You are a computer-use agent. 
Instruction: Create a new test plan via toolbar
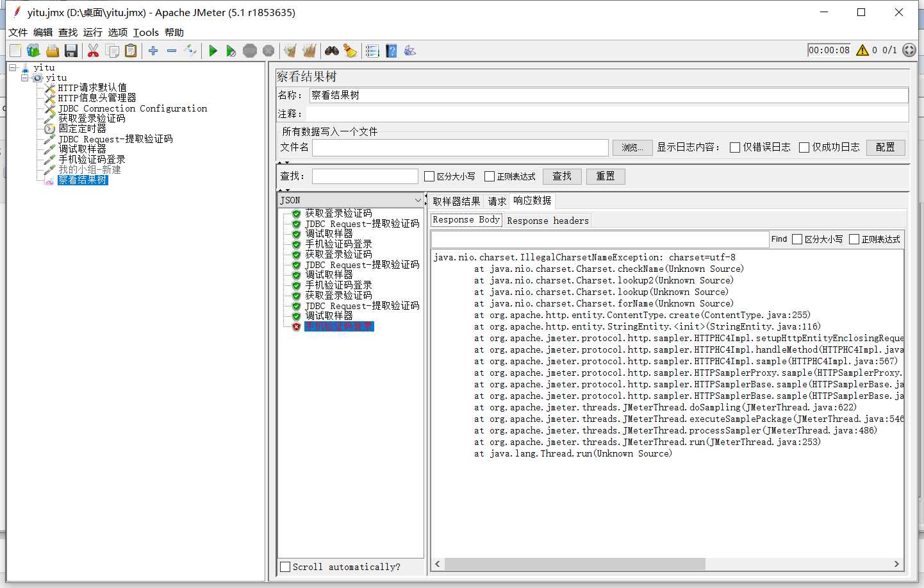pyautogui.click(x=15, y=51)
